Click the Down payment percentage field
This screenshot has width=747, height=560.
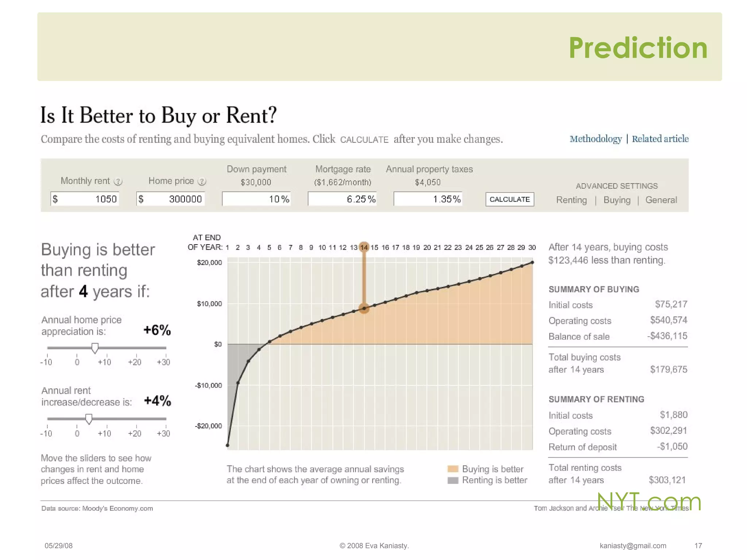tap(256, 199)
